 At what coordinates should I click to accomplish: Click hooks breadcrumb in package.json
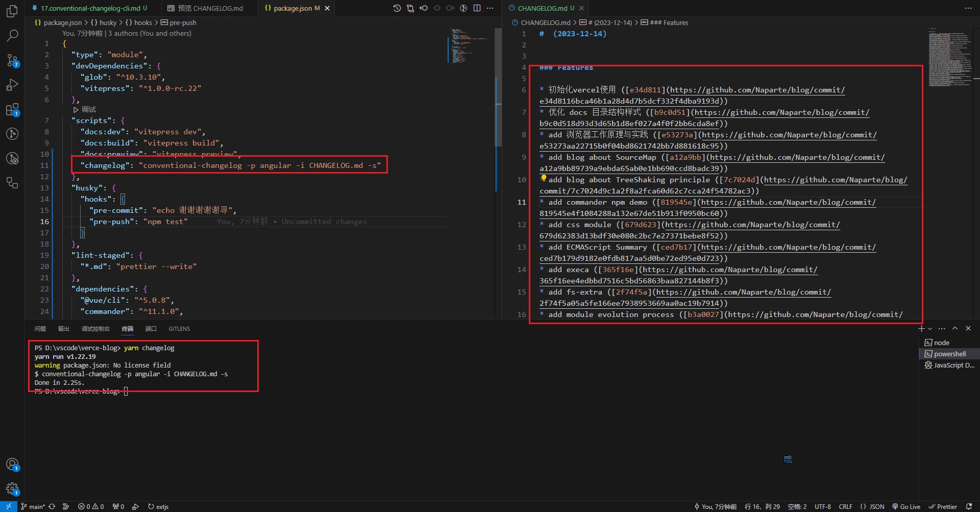coord(139,22)
